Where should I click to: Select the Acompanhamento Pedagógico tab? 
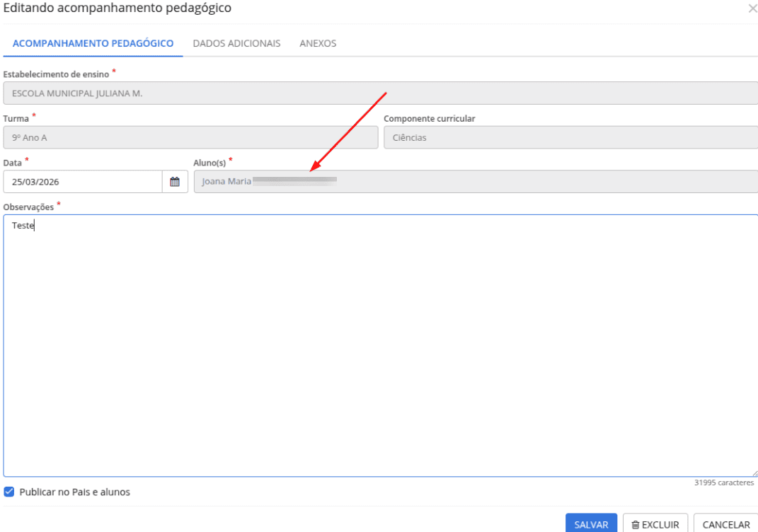point(93,43)
